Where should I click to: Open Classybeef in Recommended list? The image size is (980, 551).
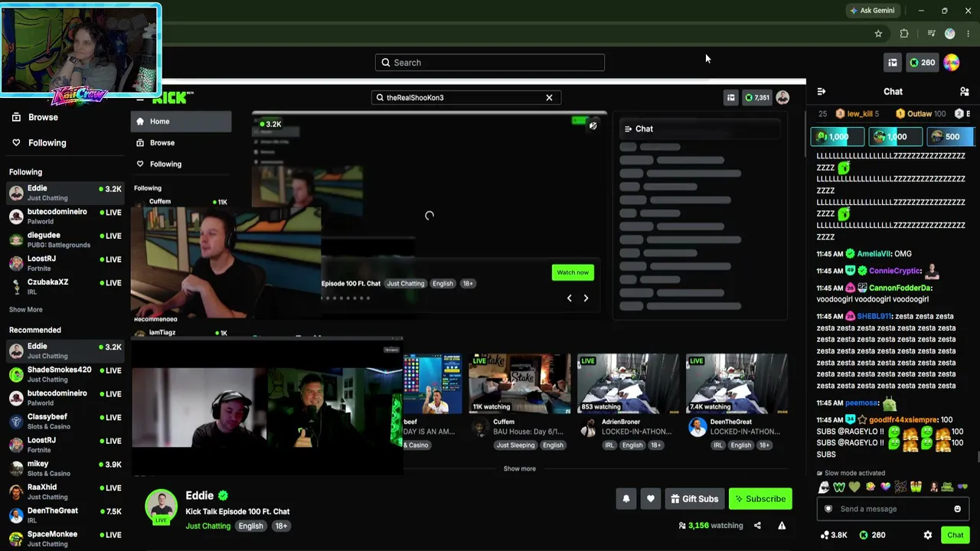(65, 422)
